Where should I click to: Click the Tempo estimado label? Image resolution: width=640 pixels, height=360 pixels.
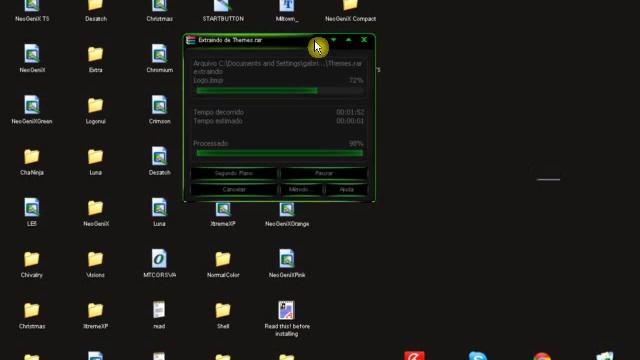click(x=218, y=121)
